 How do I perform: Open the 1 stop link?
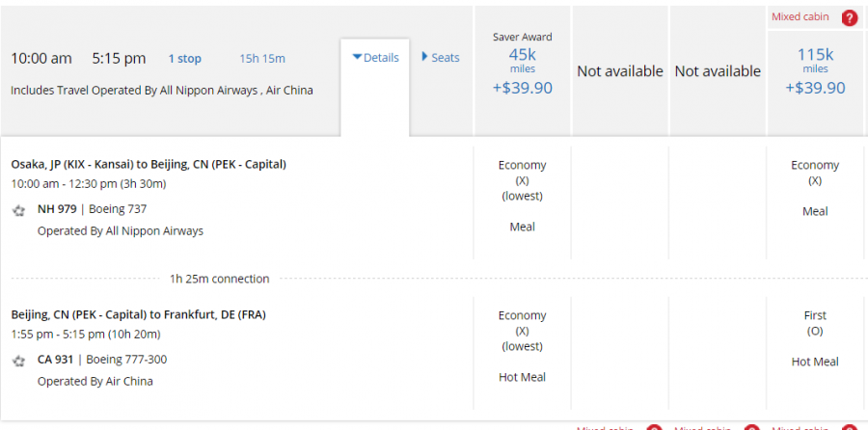tap(185, 59)
